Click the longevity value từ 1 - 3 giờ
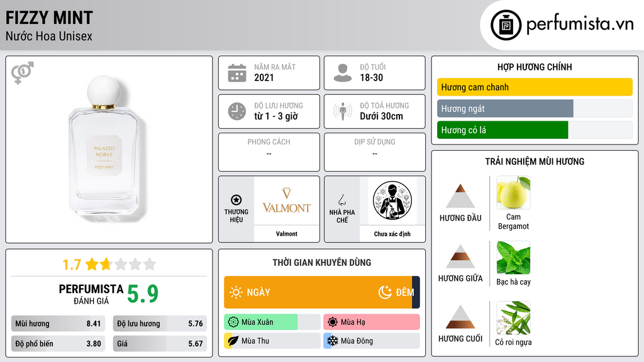The image size is (644, 362). point(275,116)
